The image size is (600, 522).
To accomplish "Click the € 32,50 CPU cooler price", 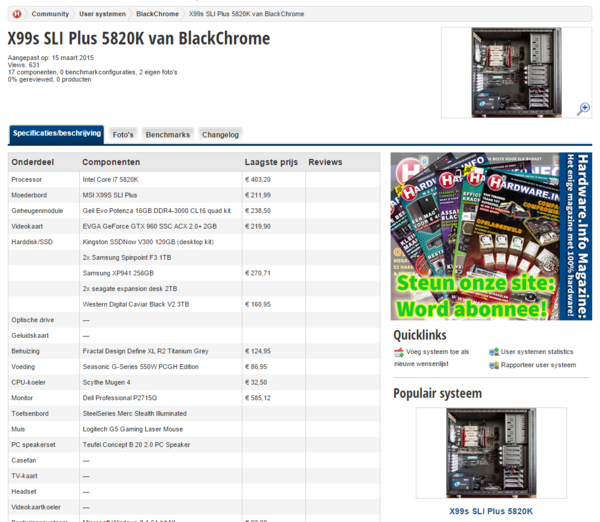I will coord(256,382).
